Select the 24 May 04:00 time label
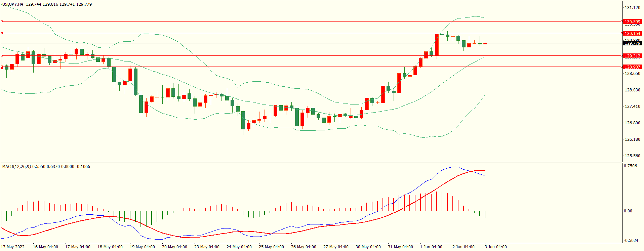This screenshot has width=644, height=251. coord(239,247)
